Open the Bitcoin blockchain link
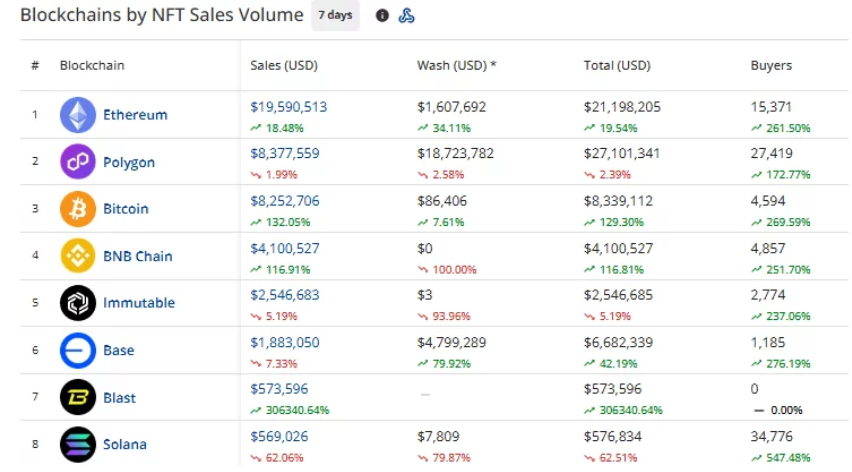The width and height of the screenshot is (852, 472). tap(126, 209)
